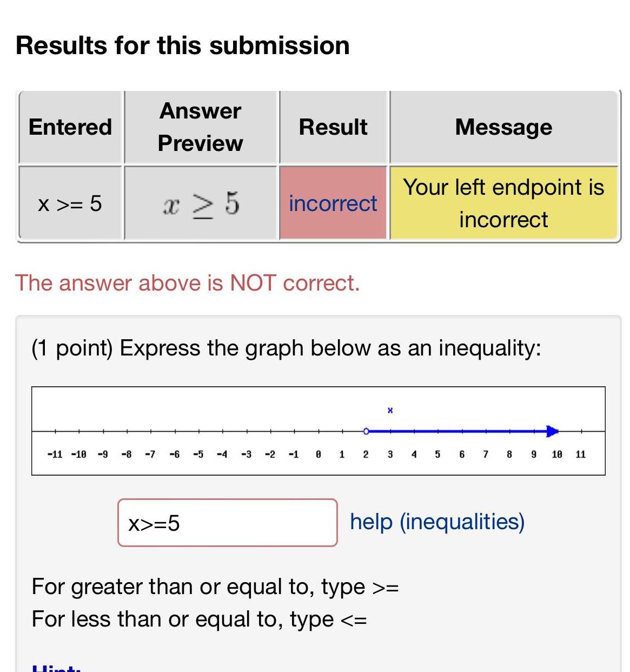Click the number 5 on the number line
Image resolution: width=630 pixels, height=672 pixels.
click(438, 454)
